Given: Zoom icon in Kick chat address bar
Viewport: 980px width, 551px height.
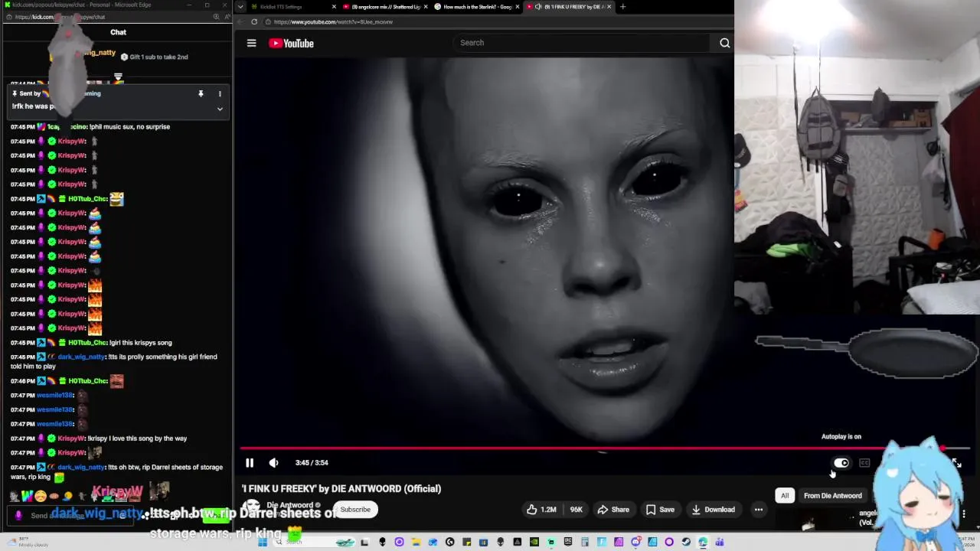Looking at the screenshot, I should tap(216, 17).
